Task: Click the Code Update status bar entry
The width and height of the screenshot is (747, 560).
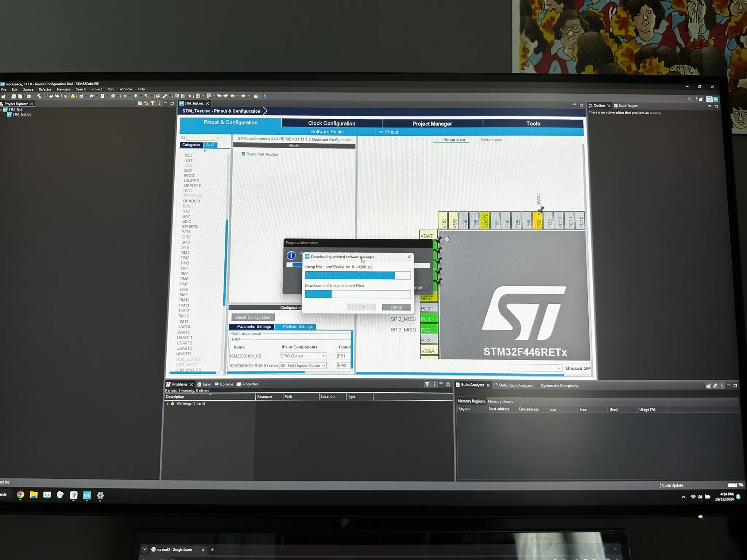Action: pos(672,485)
